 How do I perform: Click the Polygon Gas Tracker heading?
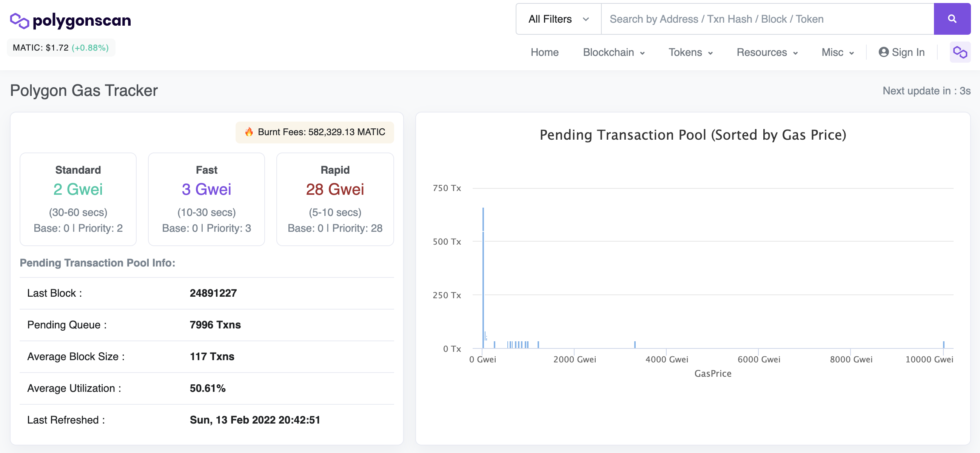tap(84, 91)
